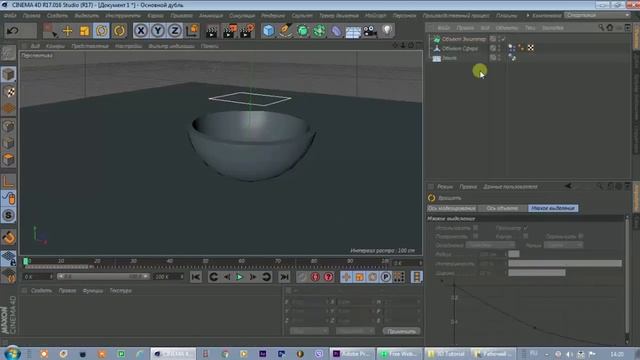
Task: Add a camera object
Action: point(370,31)
